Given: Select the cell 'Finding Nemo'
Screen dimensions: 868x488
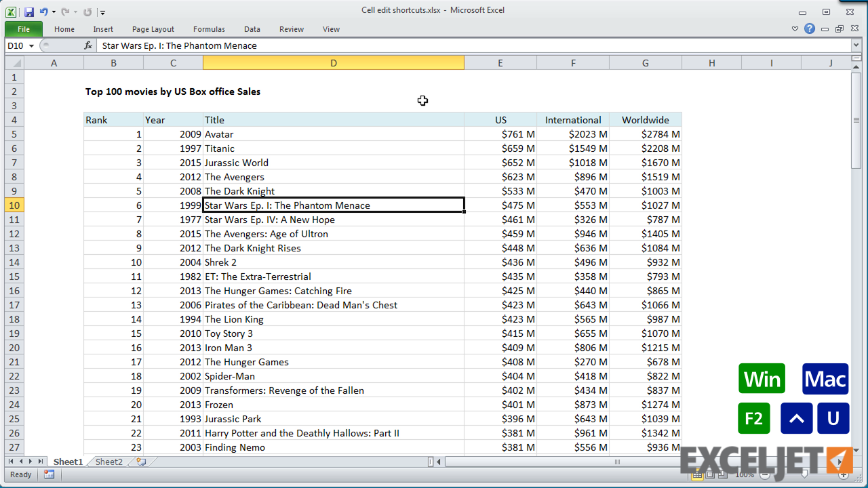Looking at the screenshot, I should point(334,447).
